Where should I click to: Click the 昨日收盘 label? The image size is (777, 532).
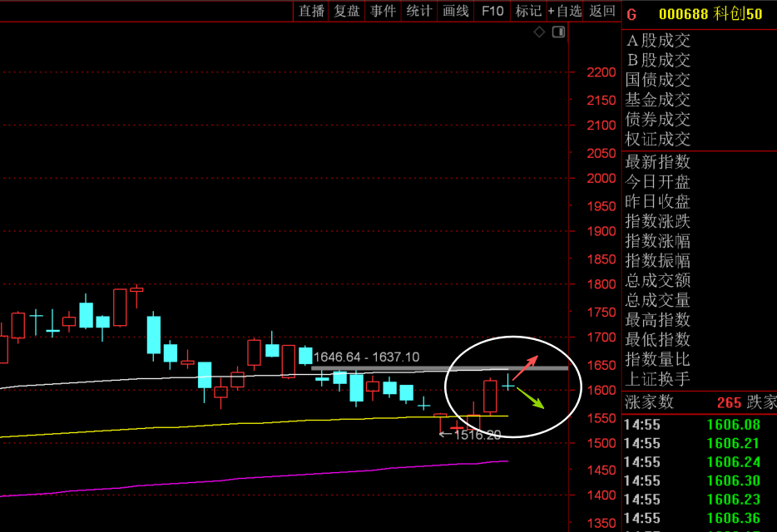coord(657,202)
